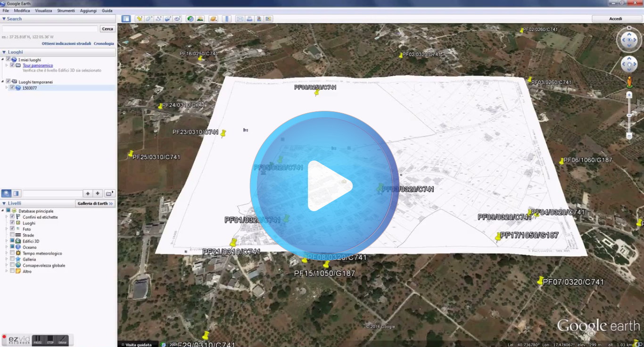Enable the Strade layer checkbox
644x347 pixels.
coord(12,235)
